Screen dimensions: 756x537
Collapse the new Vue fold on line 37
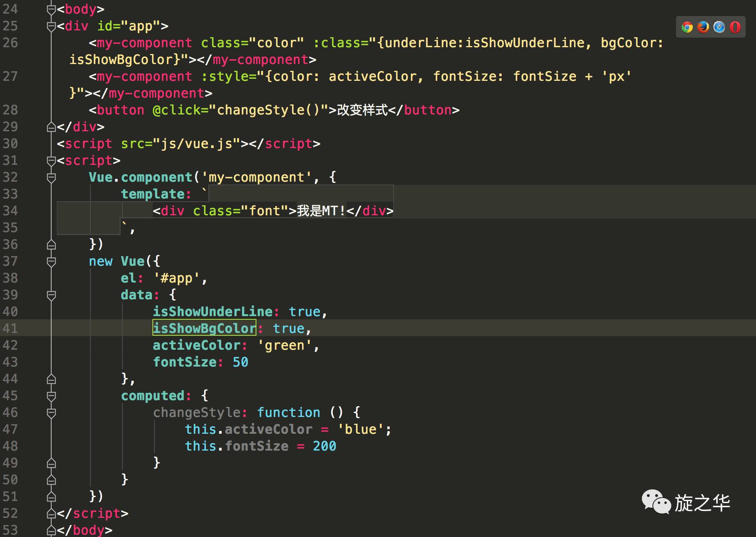51,262
